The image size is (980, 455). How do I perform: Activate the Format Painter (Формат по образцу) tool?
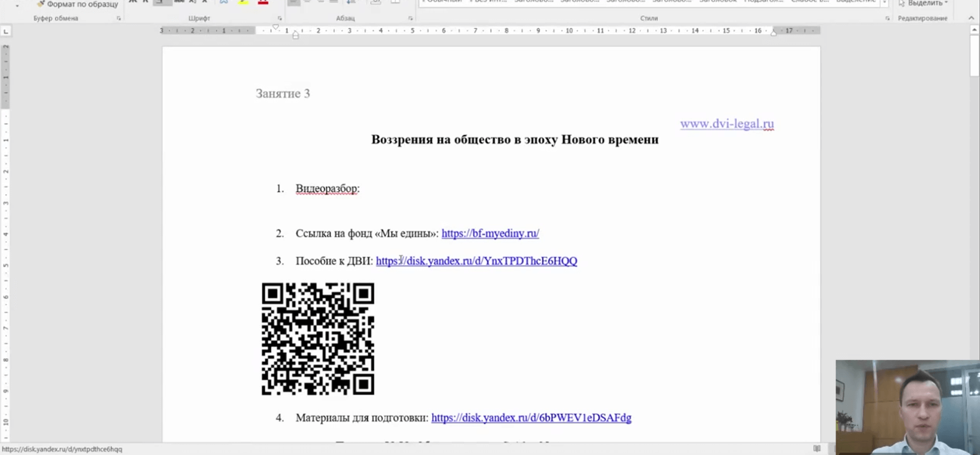(x=77, y=4)
